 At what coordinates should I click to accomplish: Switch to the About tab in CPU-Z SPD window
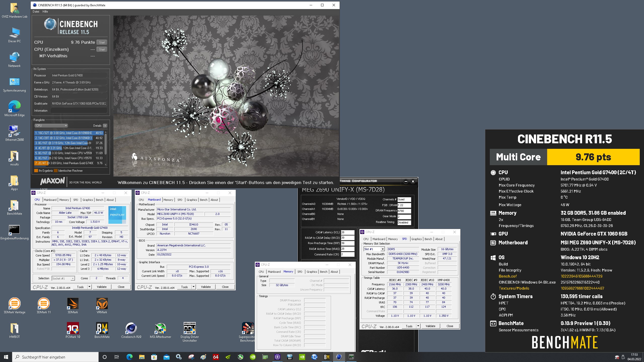(439, 239)
